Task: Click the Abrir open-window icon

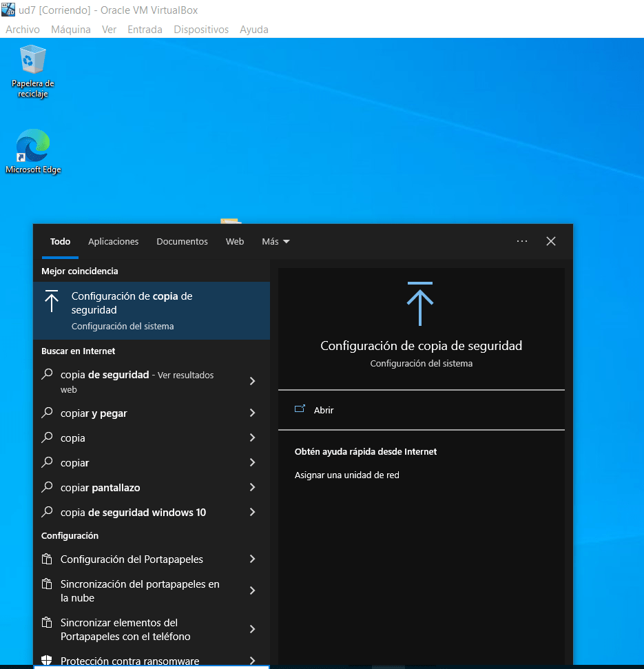Action: [300, 409]
